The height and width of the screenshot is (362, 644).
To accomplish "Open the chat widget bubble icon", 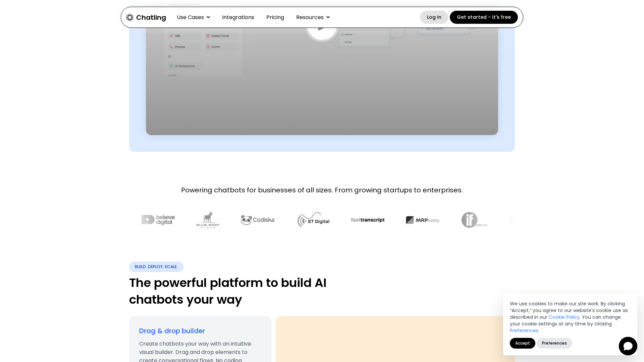I will pyautogui.click(x=628, y=346).
